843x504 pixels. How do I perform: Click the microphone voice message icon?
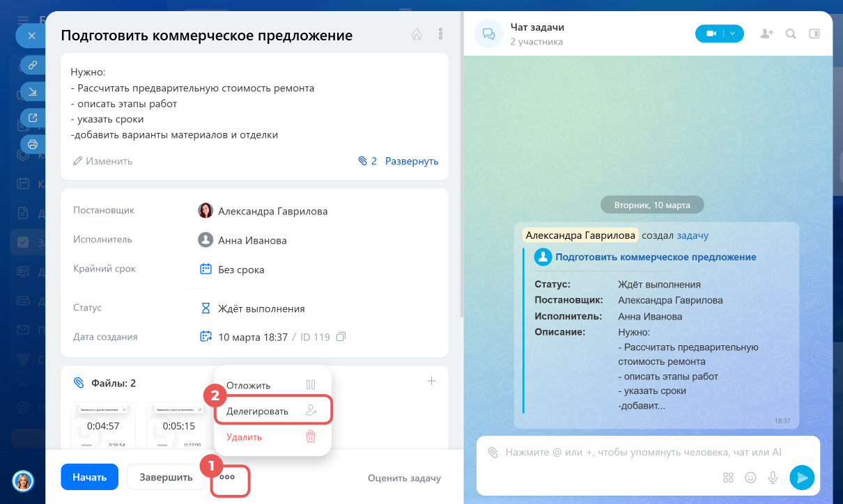click(773, 478)
